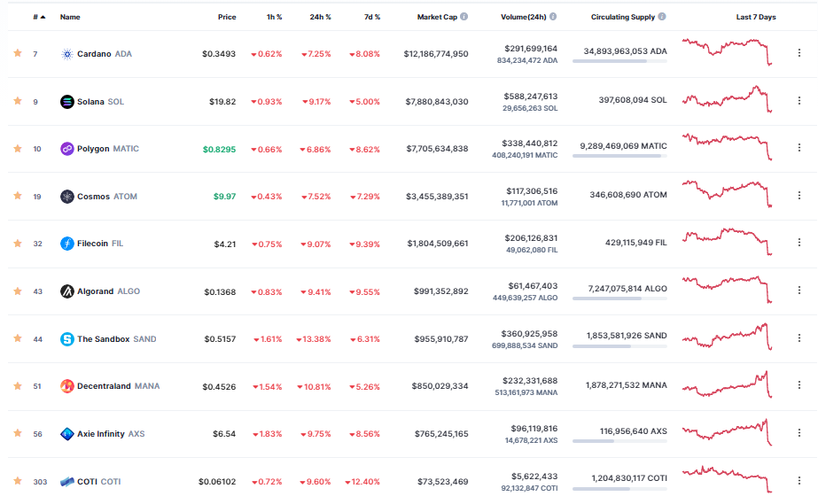
Task: Click the Algorand logo icon
Action: [66, 291]
